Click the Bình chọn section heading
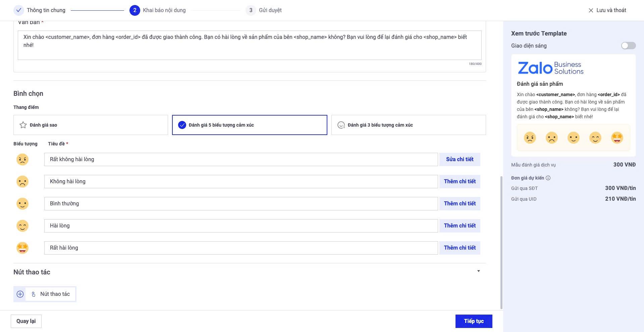644x332 pixels. pyautogui.click(x=29, y=94)
